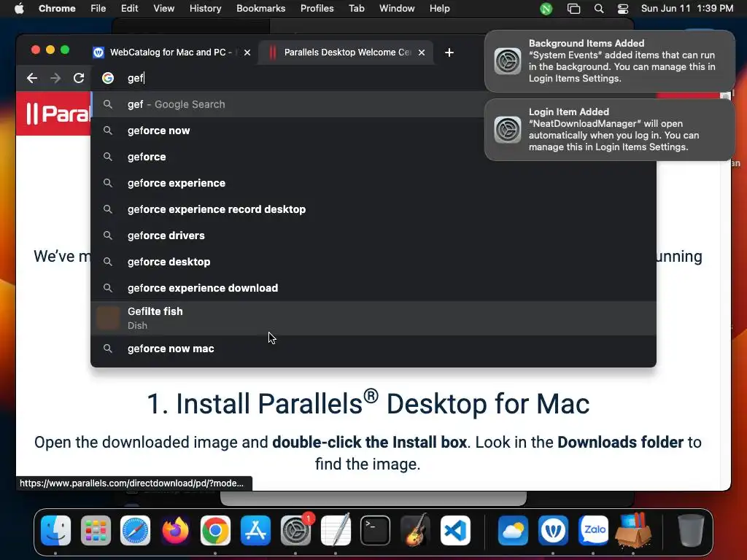
Task: Switch to Parallels Desktop Welcome Center tab
Action: [346, 52]
